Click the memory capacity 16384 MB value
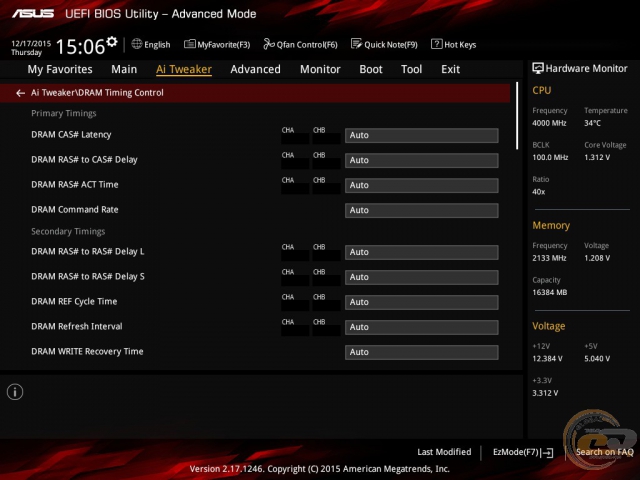 [550, 293]
